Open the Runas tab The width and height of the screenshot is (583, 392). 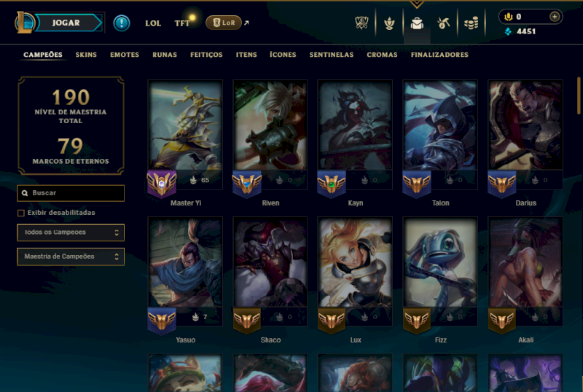165,55
